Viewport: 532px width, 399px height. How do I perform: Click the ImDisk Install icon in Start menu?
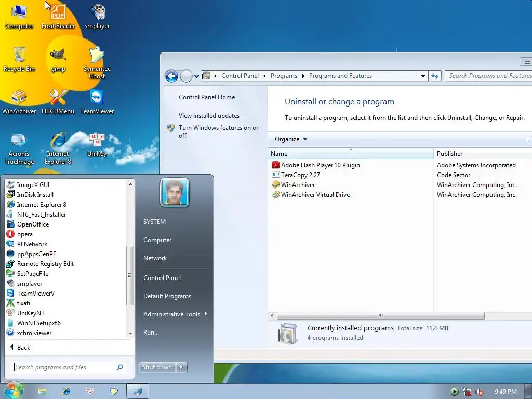(x=10, y=194)
